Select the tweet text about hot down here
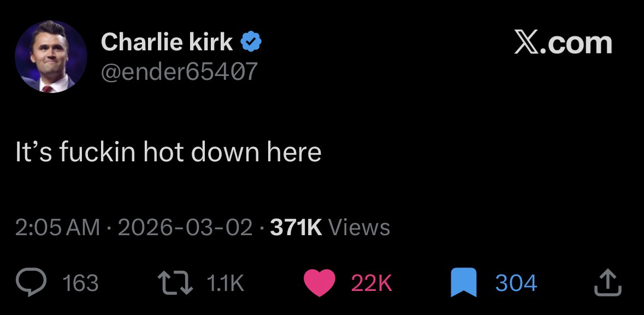Screen dimensions: 644x315 click(168, 152)
